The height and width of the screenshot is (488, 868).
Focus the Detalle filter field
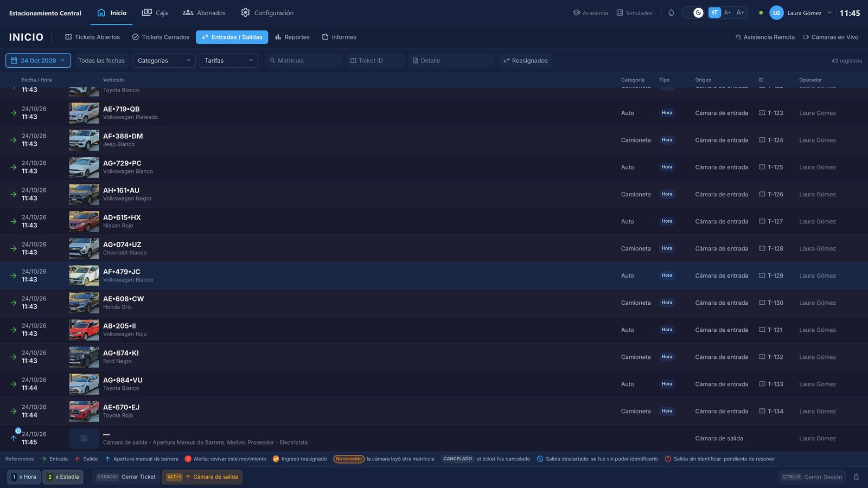(x=451, y=60)
